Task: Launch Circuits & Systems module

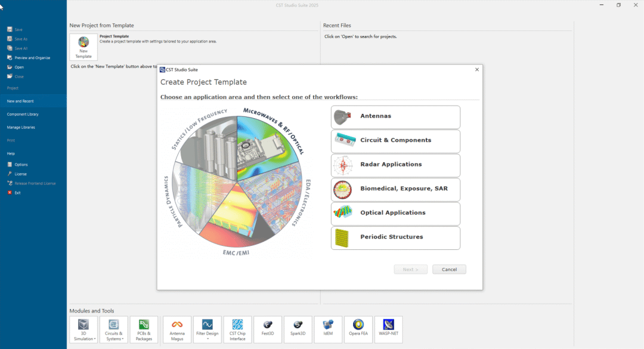Action: [x=114, y=329]
